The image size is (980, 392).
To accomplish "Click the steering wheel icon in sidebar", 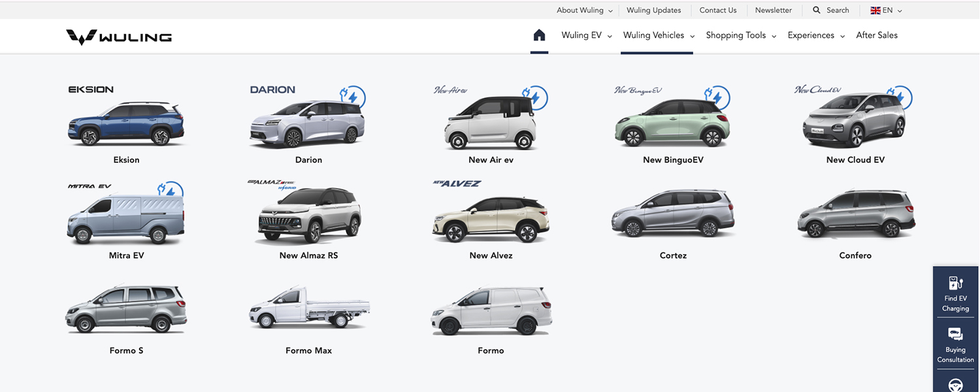I will (955, 385).
